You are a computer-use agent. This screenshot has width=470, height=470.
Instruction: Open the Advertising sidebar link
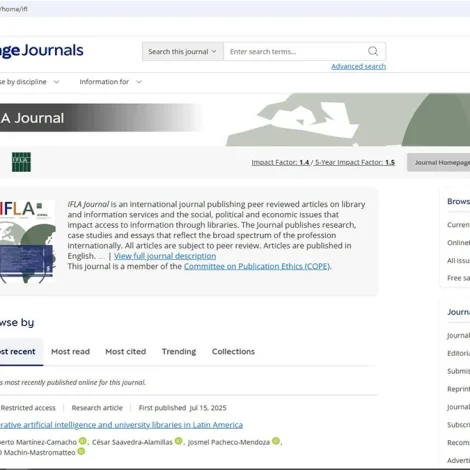pos(458,460)
